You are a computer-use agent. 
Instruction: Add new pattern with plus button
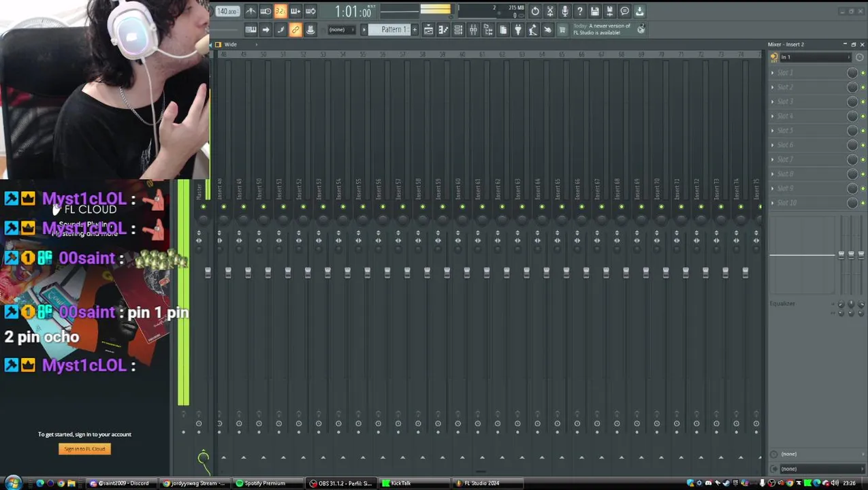tap(415, 30)
